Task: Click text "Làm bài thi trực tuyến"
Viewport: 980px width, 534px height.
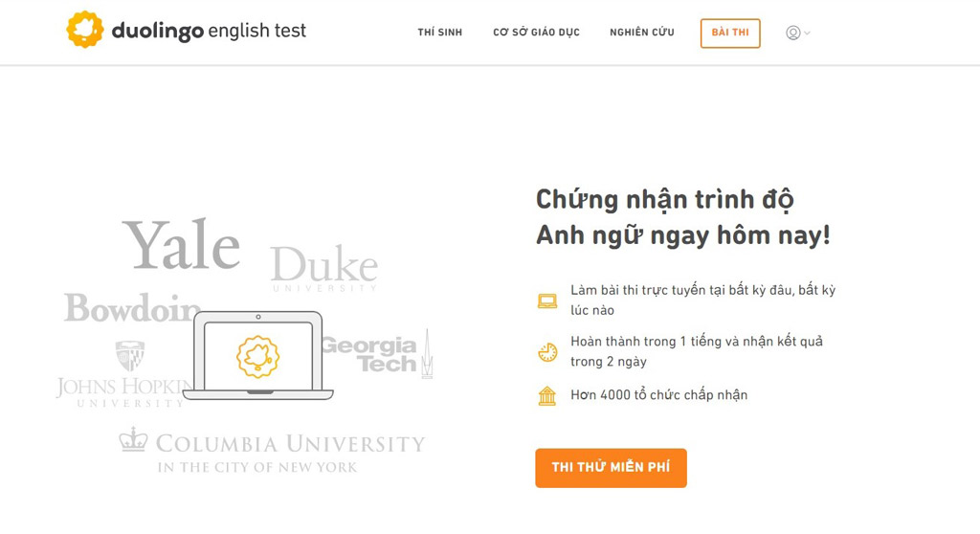Action: coord(638,290)
